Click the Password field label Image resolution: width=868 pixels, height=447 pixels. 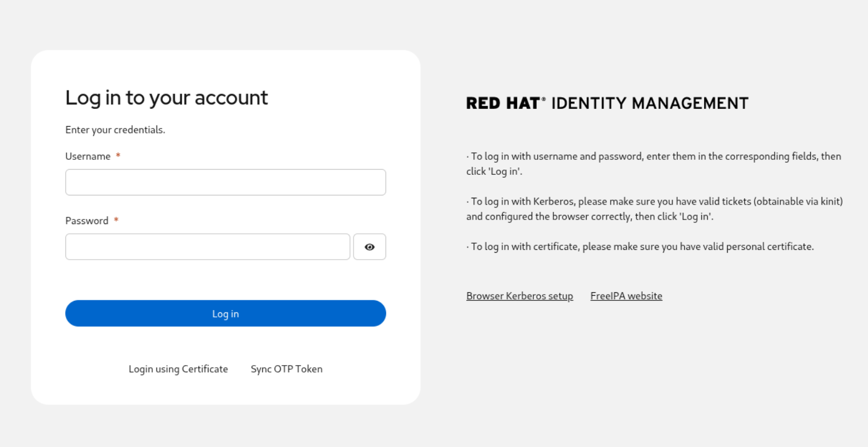pos(87,221)
